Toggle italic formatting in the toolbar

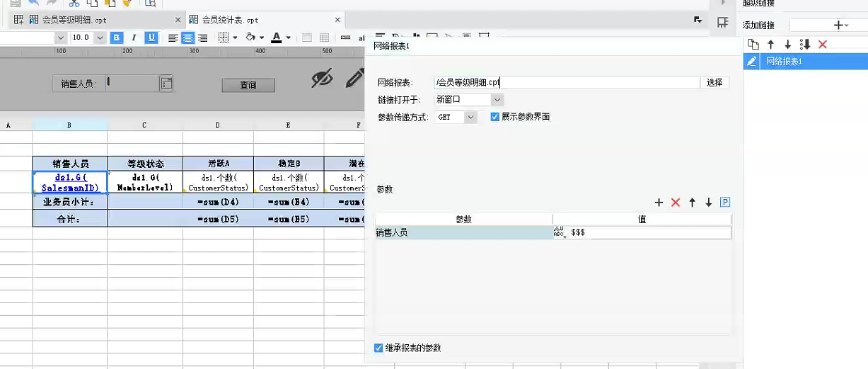point(134,38)
